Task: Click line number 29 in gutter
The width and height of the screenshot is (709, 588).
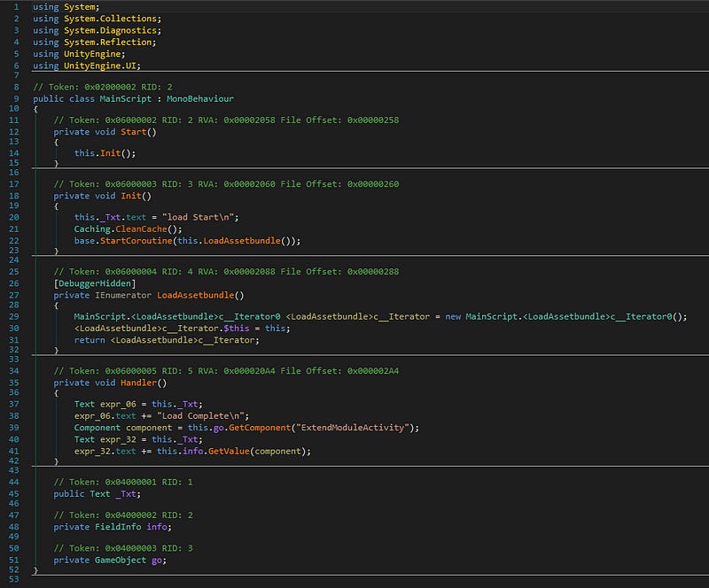Action: (14, 317)
